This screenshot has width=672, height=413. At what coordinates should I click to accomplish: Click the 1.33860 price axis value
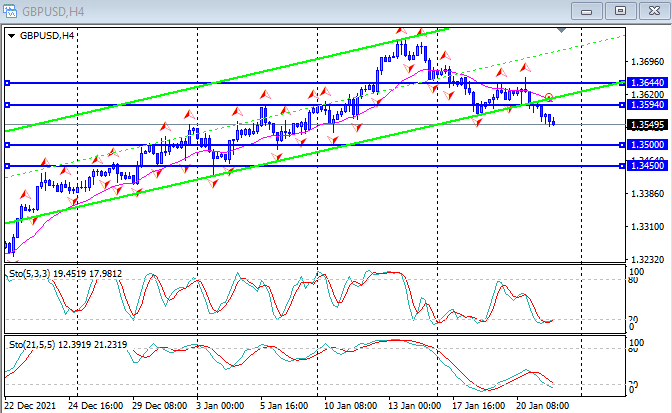647,194
